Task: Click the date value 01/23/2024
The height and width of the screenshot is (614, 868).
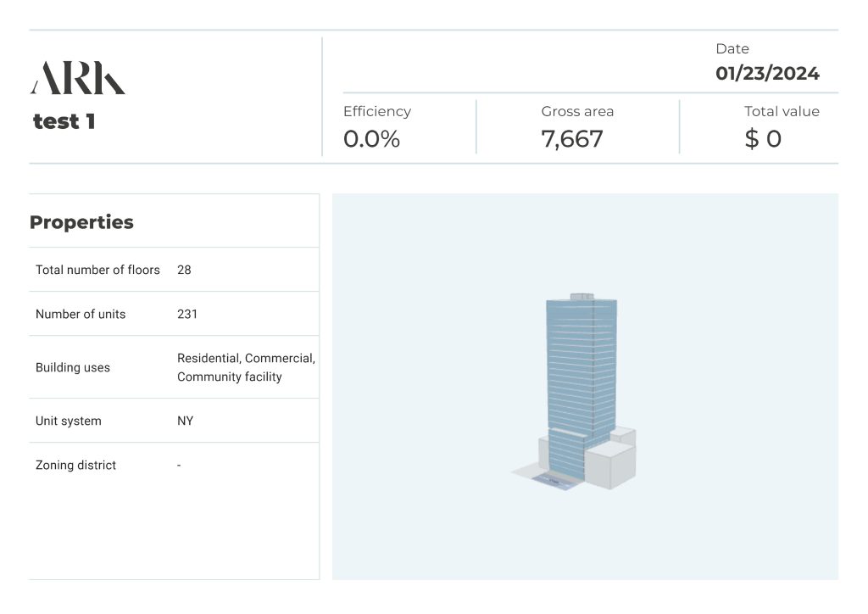Action: click(x=767, y=73)
